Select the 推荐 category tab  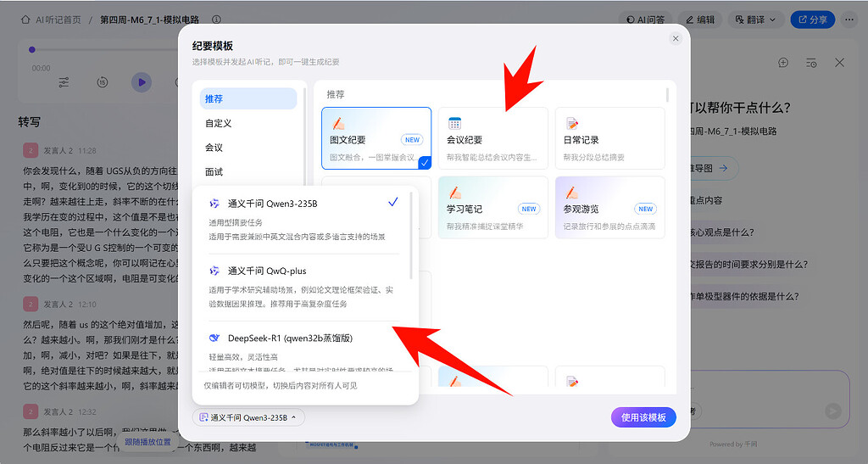tap(248, 98)
